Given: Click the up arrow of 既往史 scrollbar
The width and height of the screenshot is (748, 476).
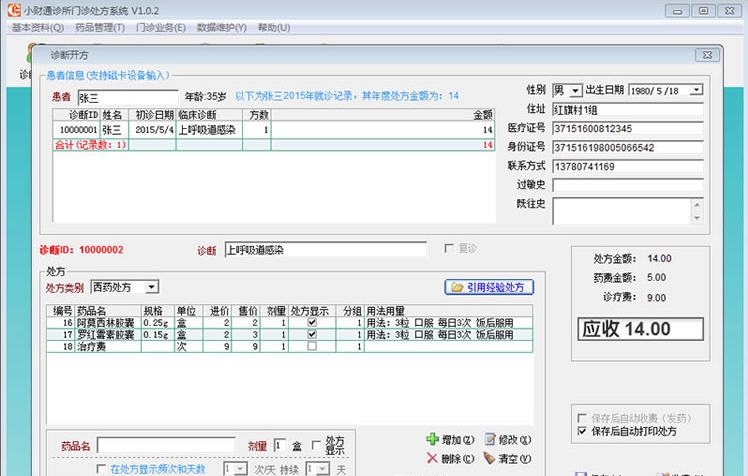Looking at the screenshot, I should [697, 205].
